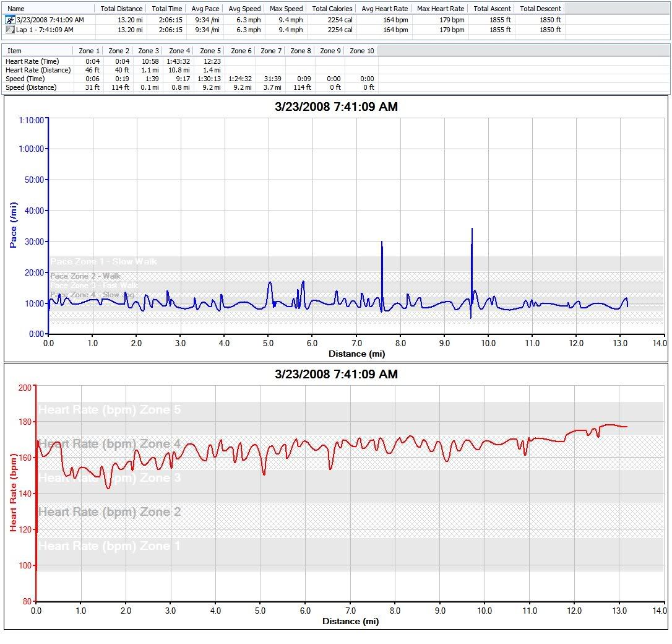The image size is (672, 644).
Task: Click the Heart Rate (bpm) axis label
Action: (x=13, y=492)
